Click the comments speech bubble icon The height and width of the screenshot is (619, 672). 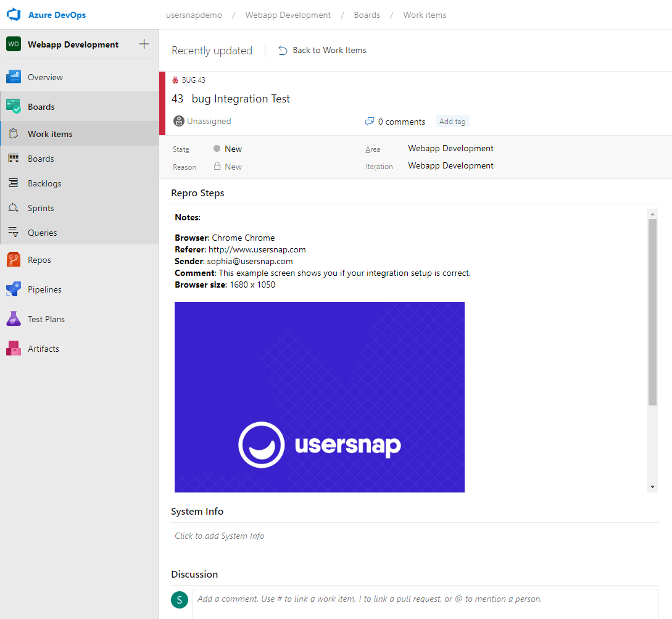point(370,122)
